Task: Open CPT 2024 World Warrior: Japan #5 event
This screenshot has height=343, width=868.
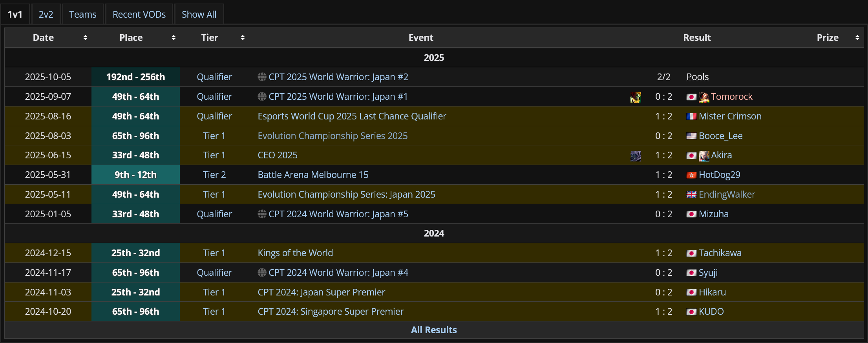Action: coord(338,214)
